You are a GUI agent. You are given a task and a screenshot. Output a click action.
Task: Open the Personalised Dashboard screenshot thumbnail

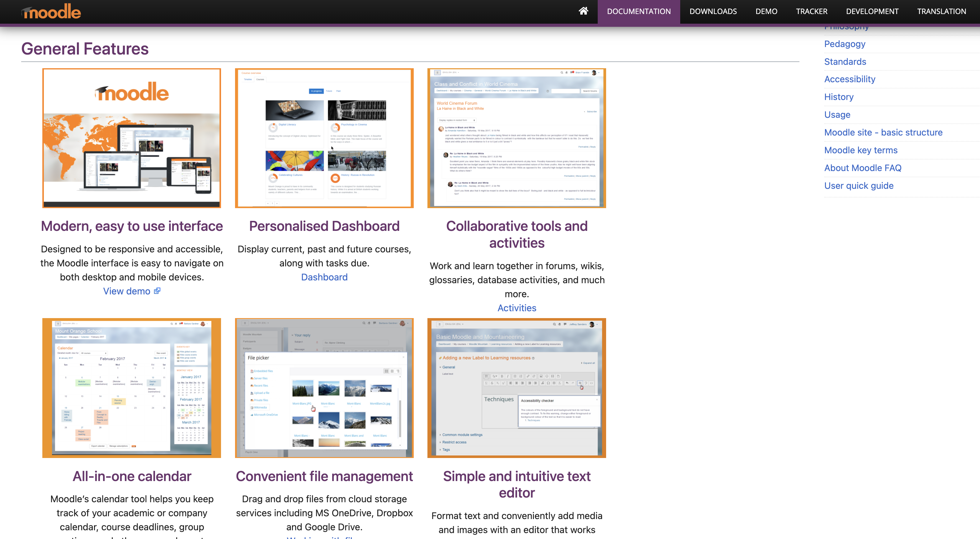point(324,138)
